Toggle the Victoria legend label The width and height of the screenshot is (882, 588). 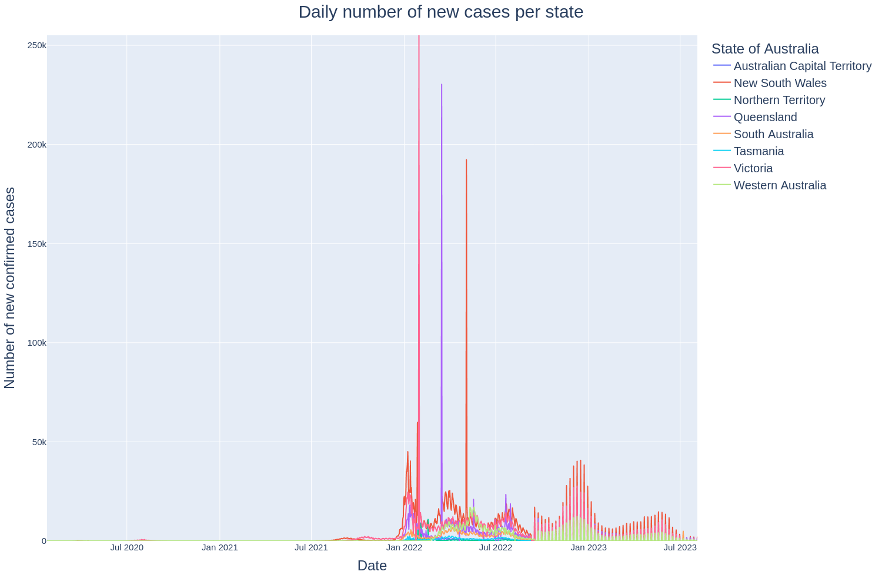pos(753,168)
